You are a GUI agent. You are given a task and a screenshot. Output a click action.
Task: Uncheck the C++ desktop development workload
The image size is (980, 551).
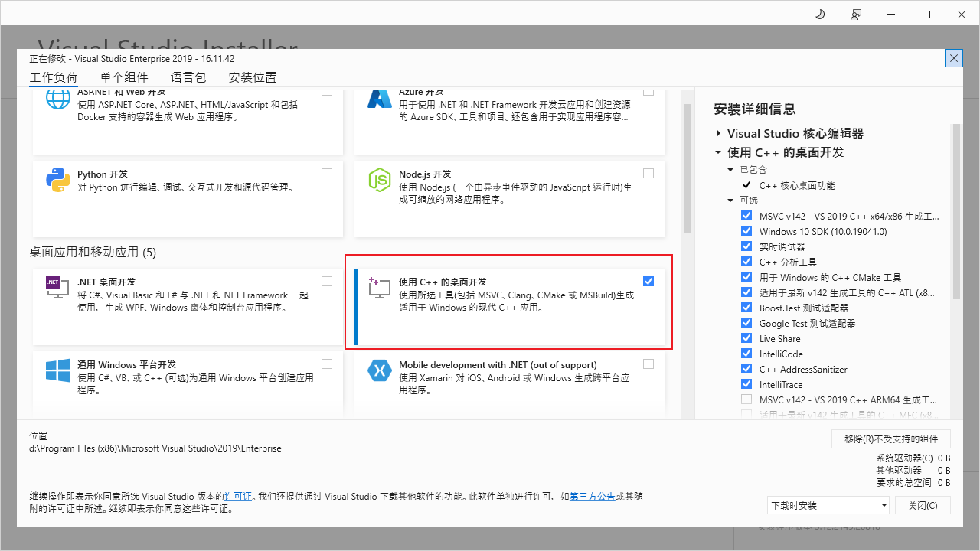[648, 281]
